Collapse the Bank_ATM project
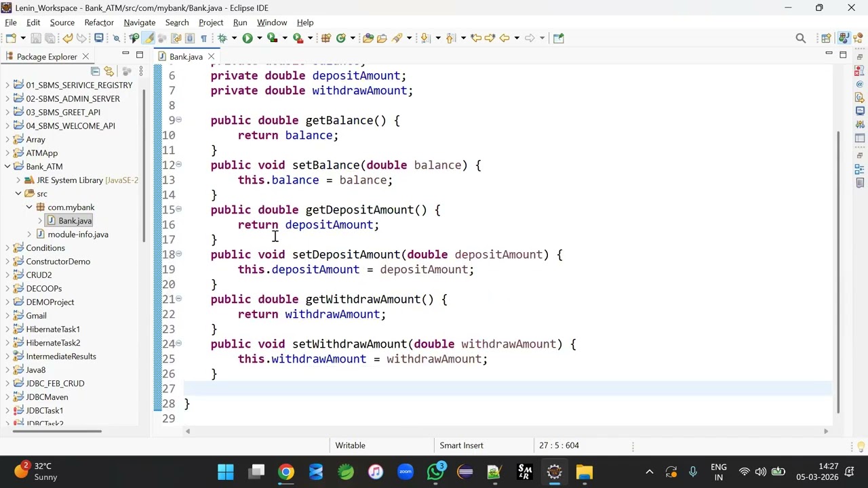 pyautogui.click(x=7, y=166)
